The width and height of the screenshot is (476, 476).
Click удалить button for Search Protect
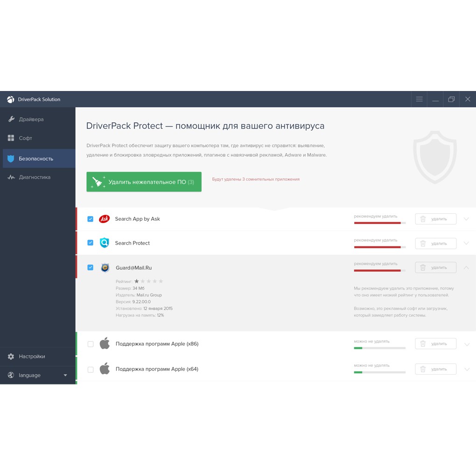click(435, 243)
